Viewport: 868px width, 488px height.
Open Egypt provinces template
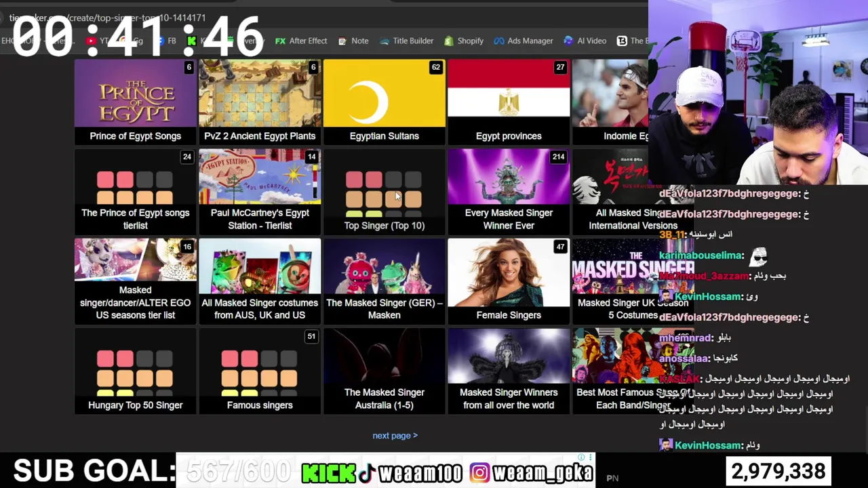tap(509, 102)
